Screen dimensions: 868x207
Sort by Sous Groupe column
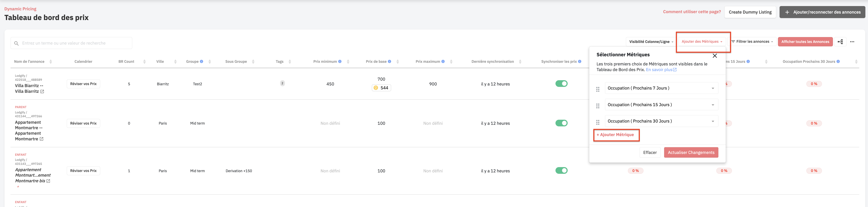pos(253,62)
